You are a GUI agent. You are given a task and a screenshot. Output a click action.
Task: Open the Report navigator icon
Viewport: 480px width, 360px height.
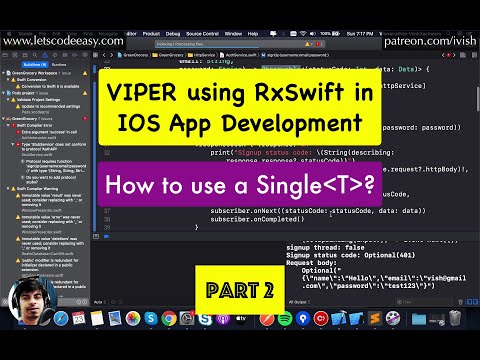tap(85, 55)
